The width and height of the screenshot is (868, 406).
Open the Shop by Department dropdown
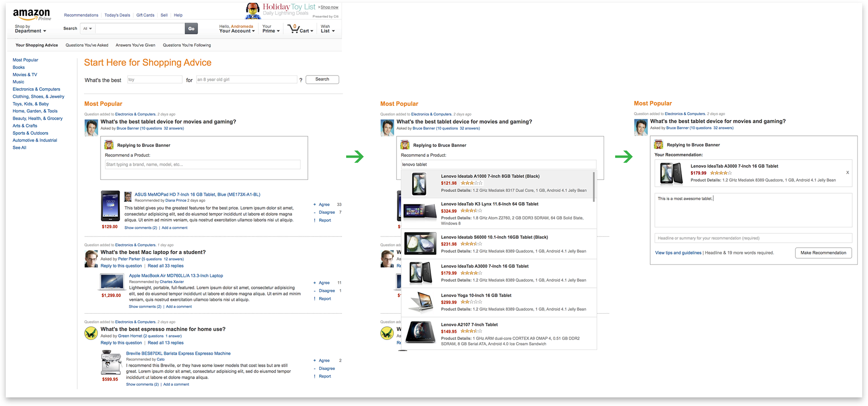(30, 29)
